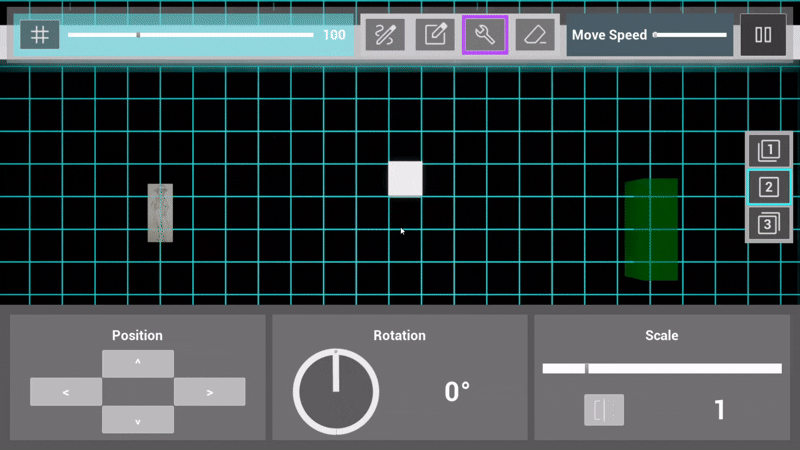
Task: Select the white square object
Action: tap(405, 179)
